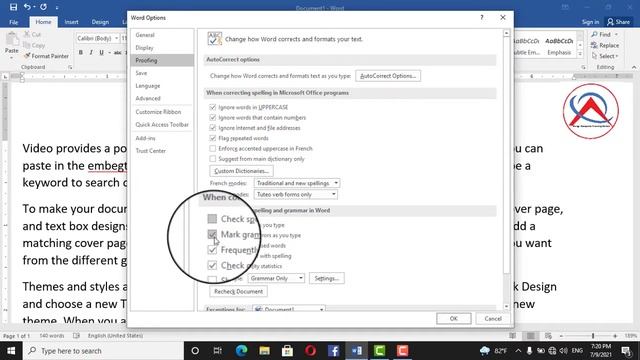This screenshot has width=640, height=360.
Task: Enable Suggest from main dictionary only
Action: point(212,159)
